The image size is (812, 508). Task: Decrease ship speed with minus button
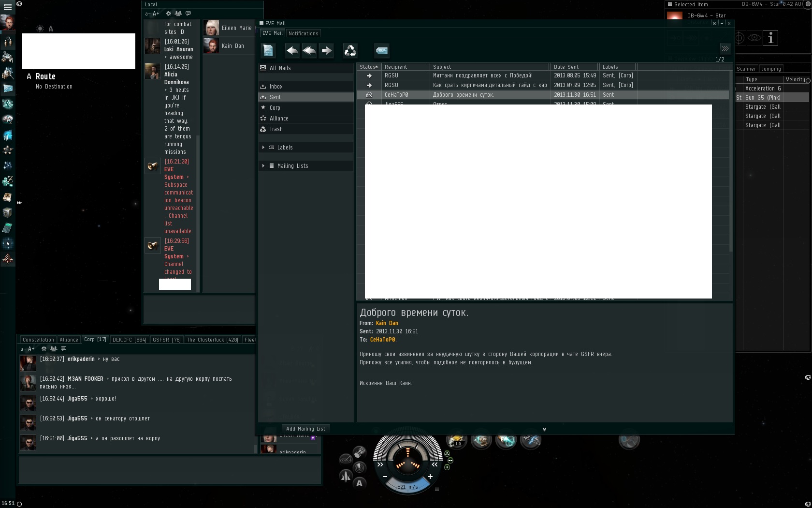coord(385,477)
